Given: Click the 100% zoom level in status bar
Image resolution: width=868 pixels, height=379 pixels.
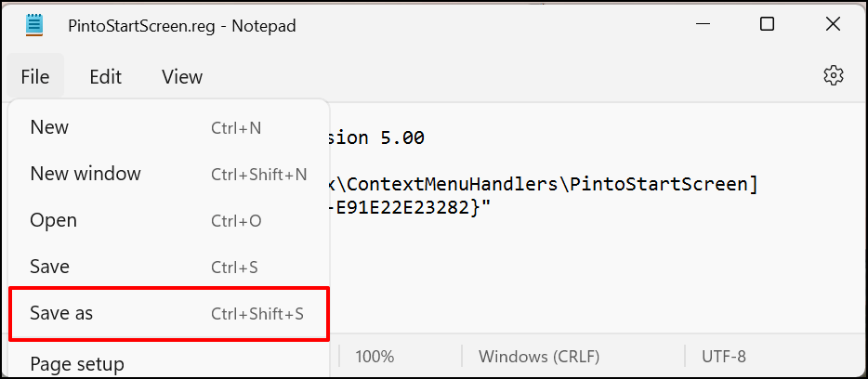Looking at the screenshot, I should tap(375, 357).
